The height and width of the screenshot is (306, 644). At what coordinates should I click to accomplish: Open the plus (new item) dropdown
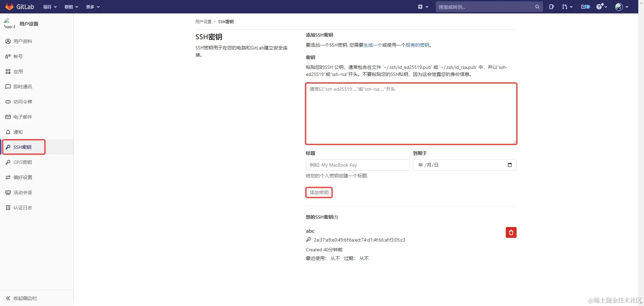tap(423, 7)
